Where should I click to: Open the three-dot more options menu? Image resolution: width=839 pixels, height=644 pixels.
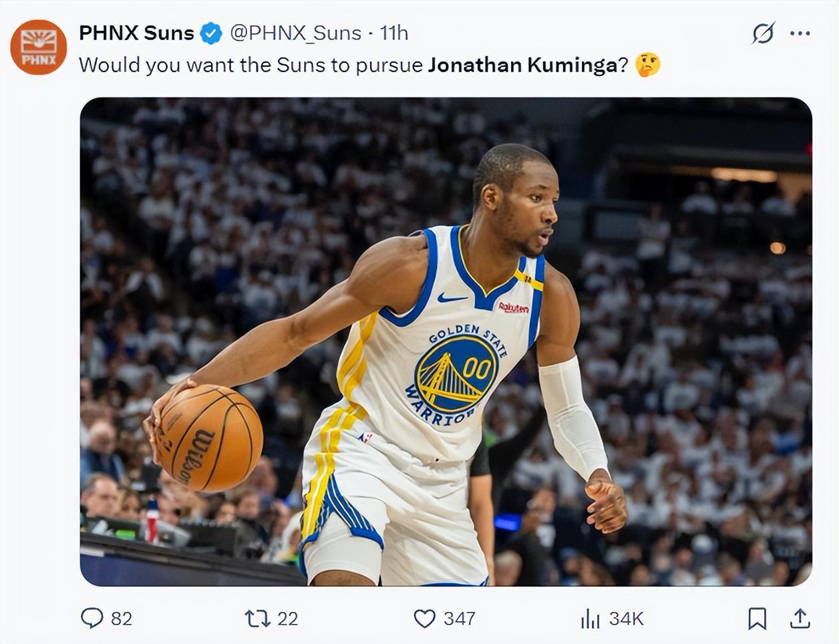[800, 33]
